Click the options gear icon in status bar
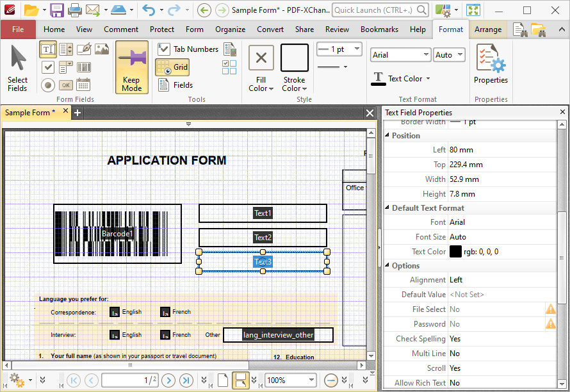 pyautogui.click(x=17, y=380)
